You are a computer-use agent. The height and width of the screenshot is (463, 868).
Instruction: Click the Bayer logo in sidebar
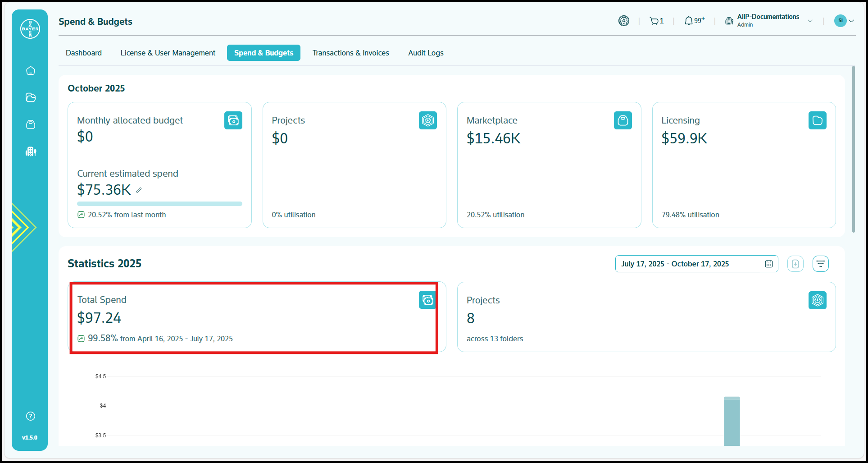30,29
